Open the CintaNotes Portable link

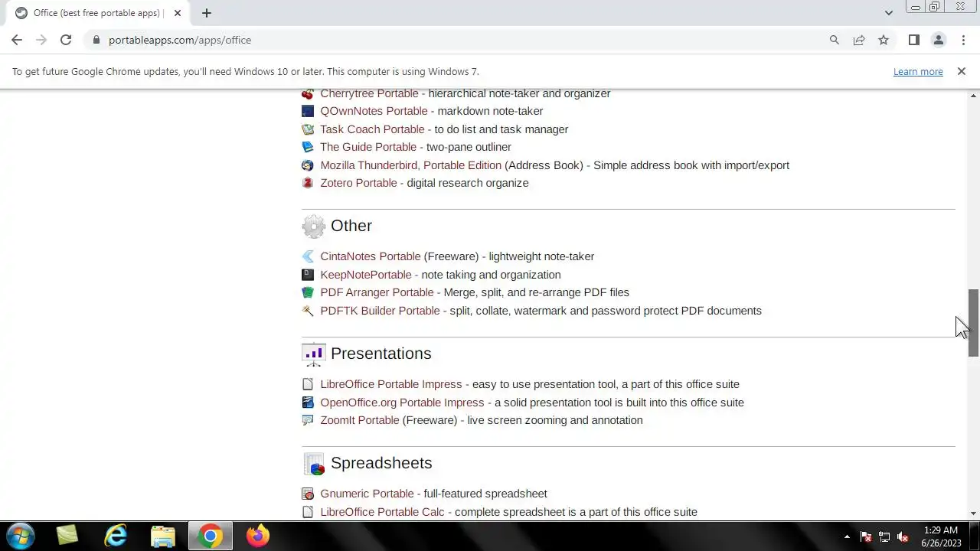point(371,256)
